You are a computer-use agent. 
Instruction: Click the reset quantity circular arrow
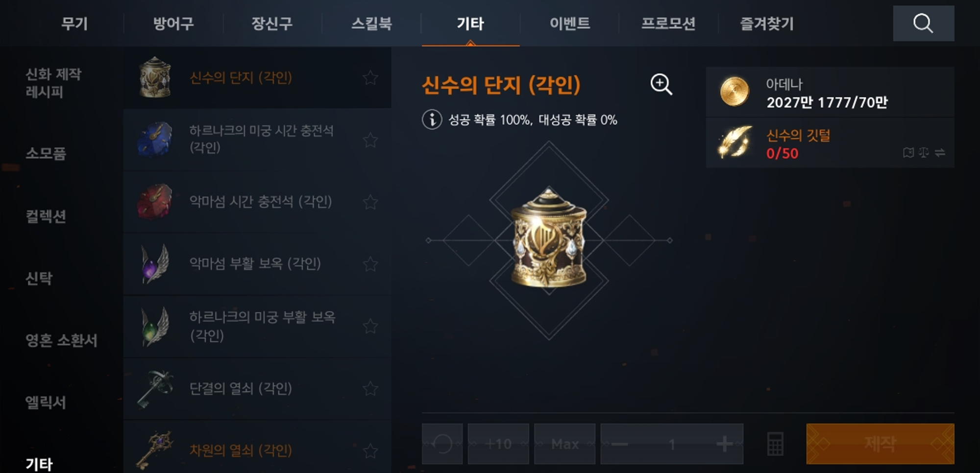pyautogui.click(x=442, y=444)
